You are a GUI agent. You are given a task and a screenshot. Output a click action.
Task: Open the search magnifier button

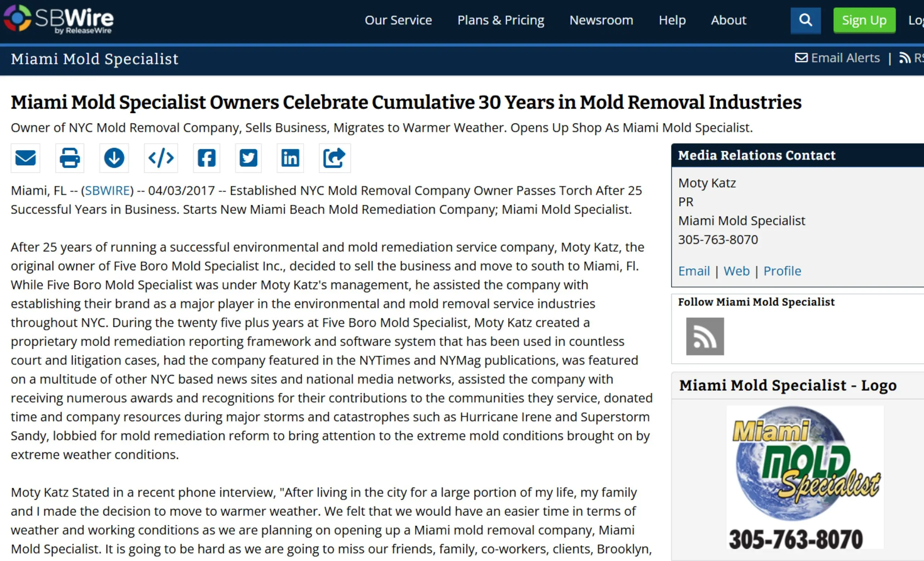(806, 20)
